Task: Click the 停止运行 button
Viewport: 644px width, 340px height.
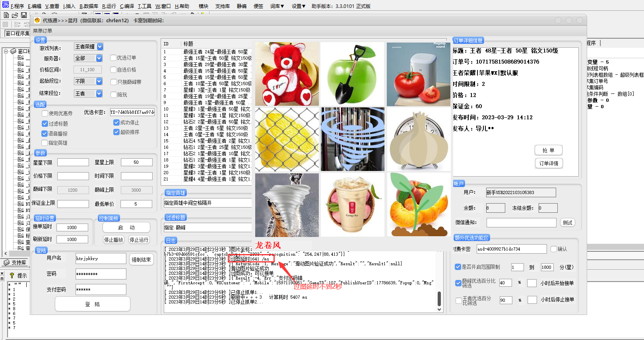Action: [x=139, y=240]
